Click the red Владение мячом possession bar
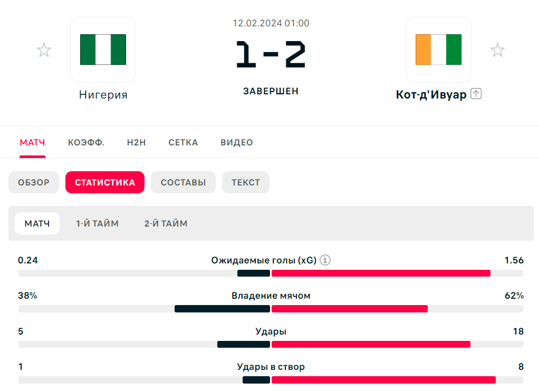This screenshot has width=538, height=392. pyautogui.click(x=350, y=309)
